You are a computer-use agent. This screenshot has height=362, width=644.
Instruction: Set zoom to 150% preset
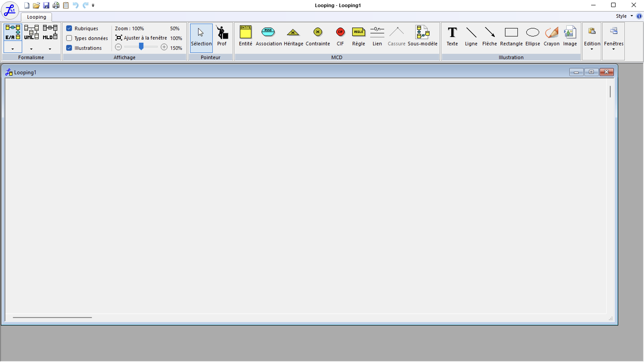pyautogui.click(x=176, y=48)
